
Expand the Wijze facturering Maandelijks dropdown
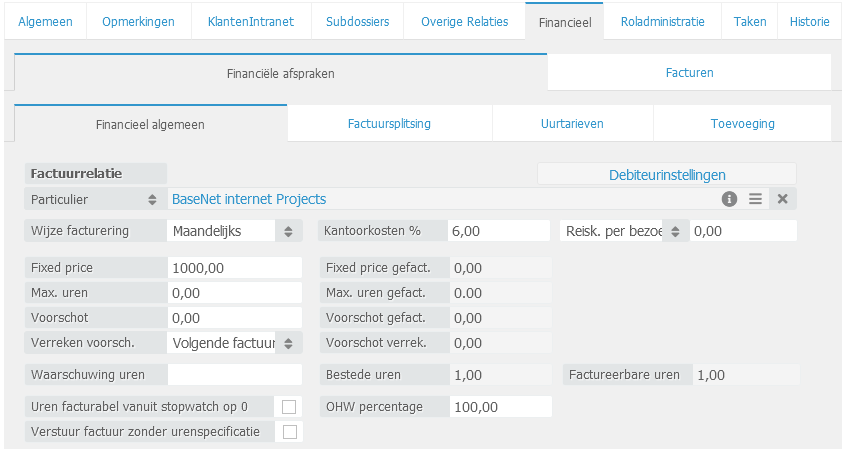[x=287, y=231]
